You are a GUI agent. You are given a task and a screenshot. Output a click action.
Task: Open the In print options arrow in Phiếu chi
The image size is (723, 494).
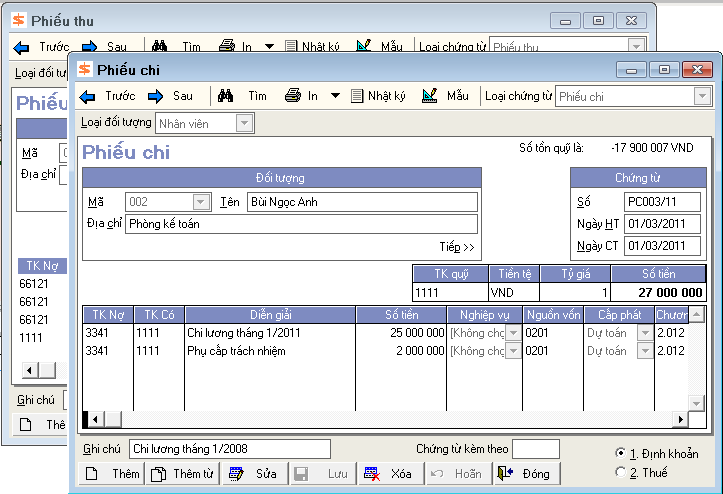[335, 96]
